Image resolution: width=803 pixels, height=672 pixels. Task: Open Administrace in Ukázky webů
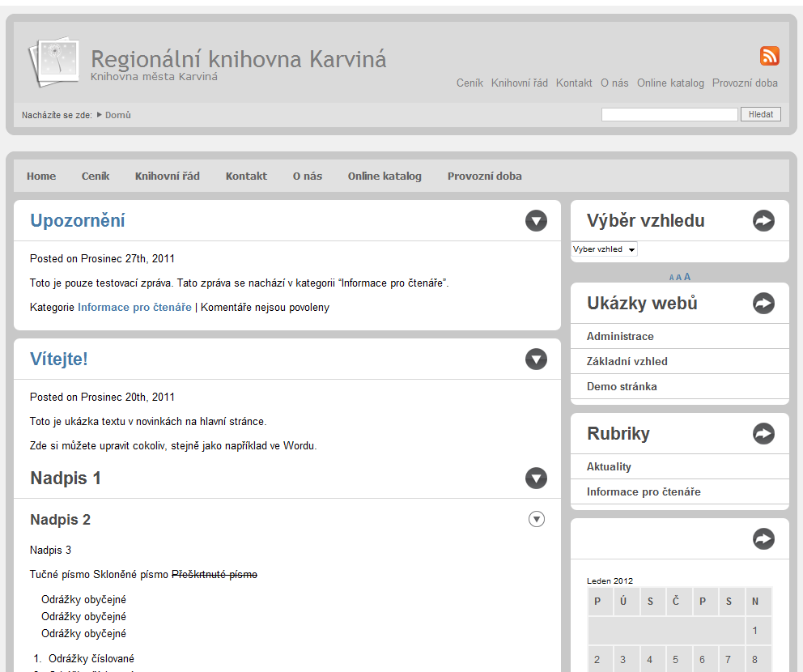(x=620, y=337)
